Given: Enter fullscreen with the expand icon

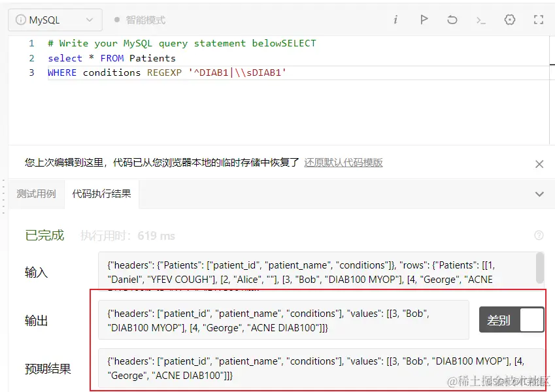Looking at the screenshot, I should click(x=539, y=20).
